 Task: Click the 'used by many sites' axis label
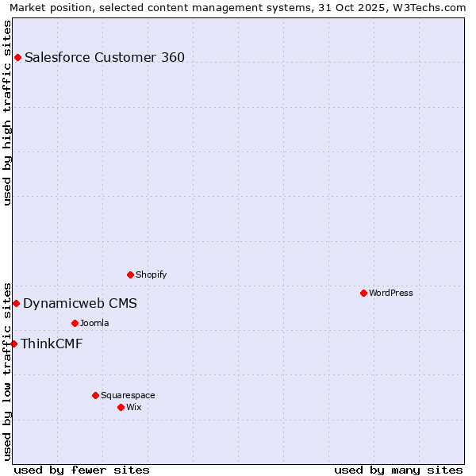click(x=398, y=470)
